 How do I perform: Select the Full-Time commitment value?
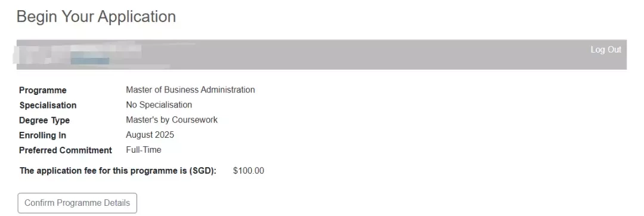click(x=144, y=150)
